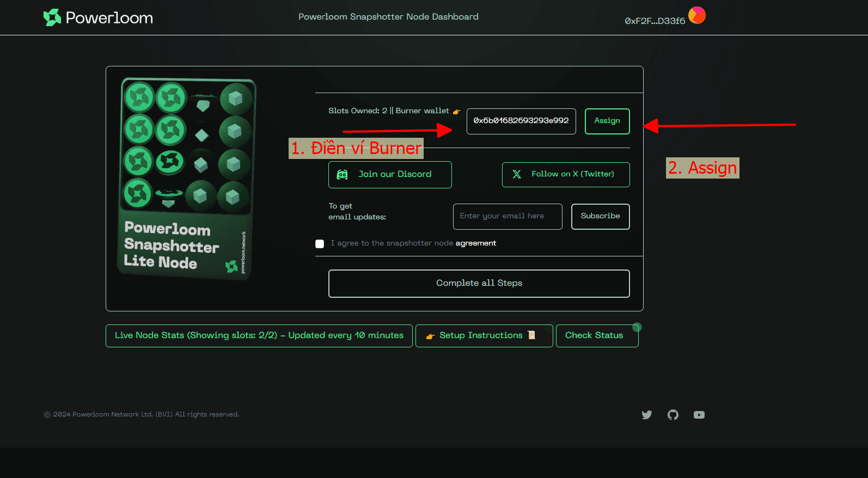This screenshot has width=868, height=478.
Task: Click the Subscribe button
Action: 600,216
